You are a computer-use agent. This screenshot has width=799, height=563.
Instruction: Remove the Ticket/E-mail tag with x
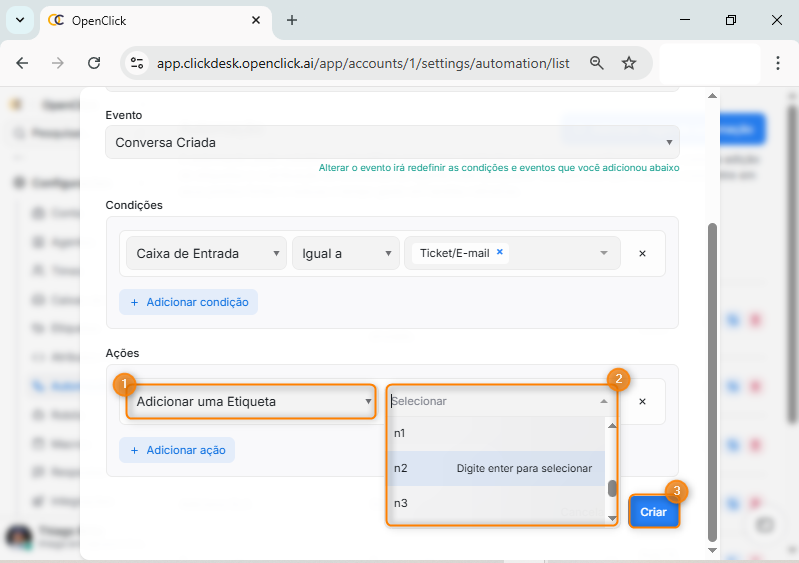click(500, 253)
